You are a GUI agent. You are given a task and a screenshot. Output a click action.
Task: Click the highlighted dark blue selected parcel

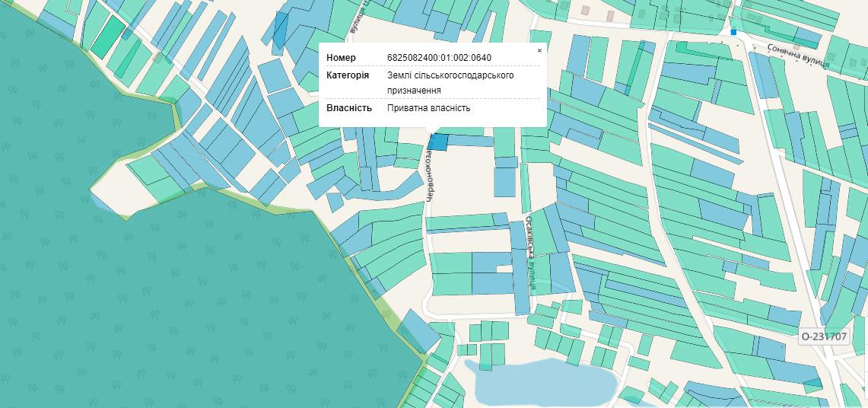pos(438,141)
